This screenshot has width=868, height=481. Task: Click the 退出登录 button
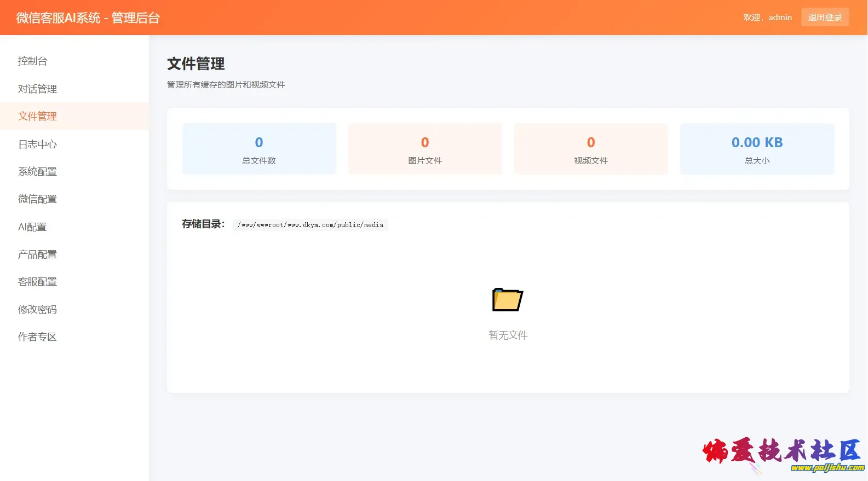[825, 17]
